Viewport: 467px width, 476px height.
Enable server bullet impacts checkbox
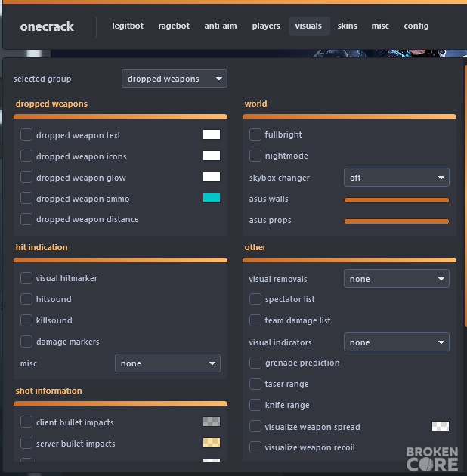pos(26,443)
